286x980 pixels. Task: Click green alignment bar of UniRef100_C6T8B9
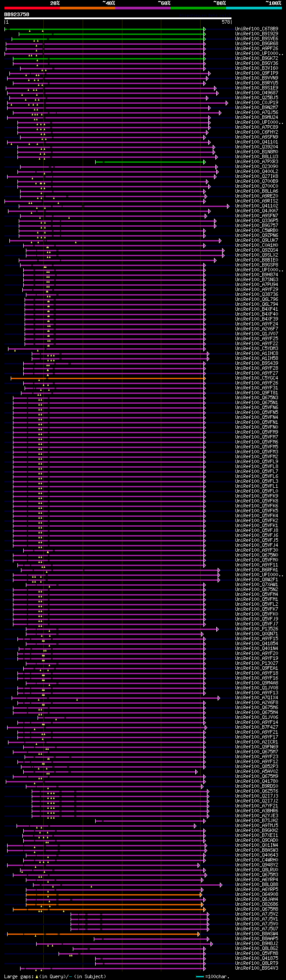pyautogui.click(x=105, y=29)
